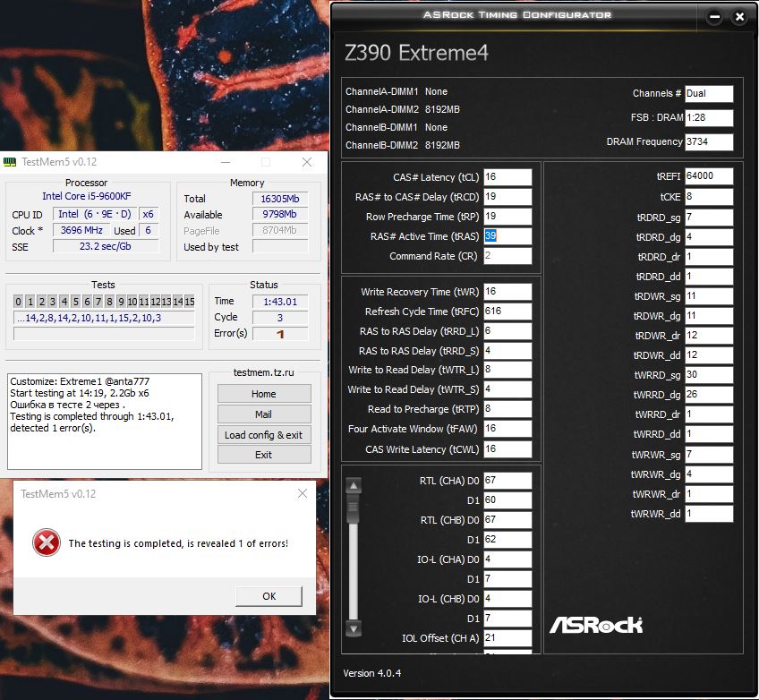Image resolution: width=759 pixels, height=700 pixels.
Task: Click the Time value 1:43.01
Action: 280,302
